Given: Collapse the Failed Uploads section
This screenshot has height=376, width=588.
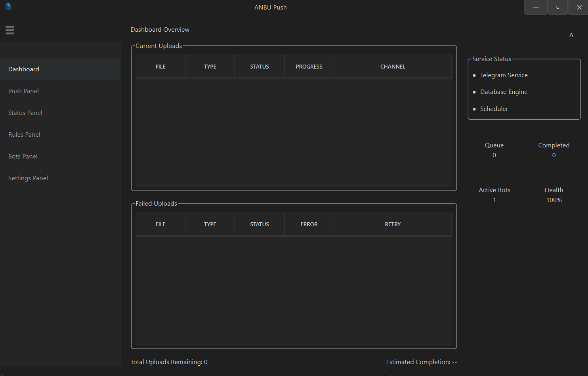Looking at the screenshot, I should pos(156,203).
